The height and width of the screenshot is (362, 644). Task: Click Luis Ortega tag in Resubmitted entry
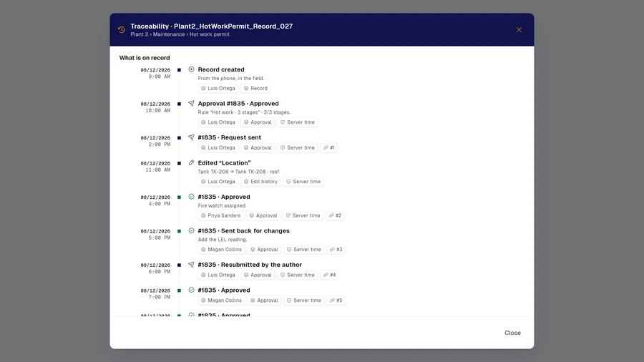click(x=218, y=275)
